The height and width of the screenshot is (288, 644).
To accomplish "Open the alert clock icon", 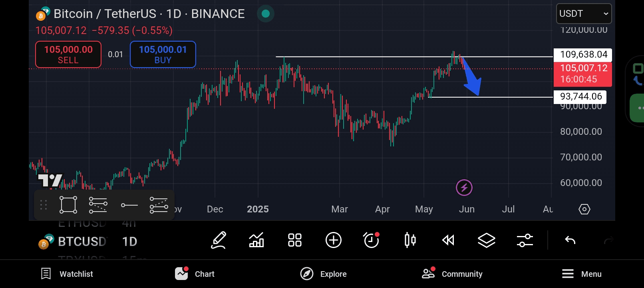I will pyautogui.click(x=371, y=240).
